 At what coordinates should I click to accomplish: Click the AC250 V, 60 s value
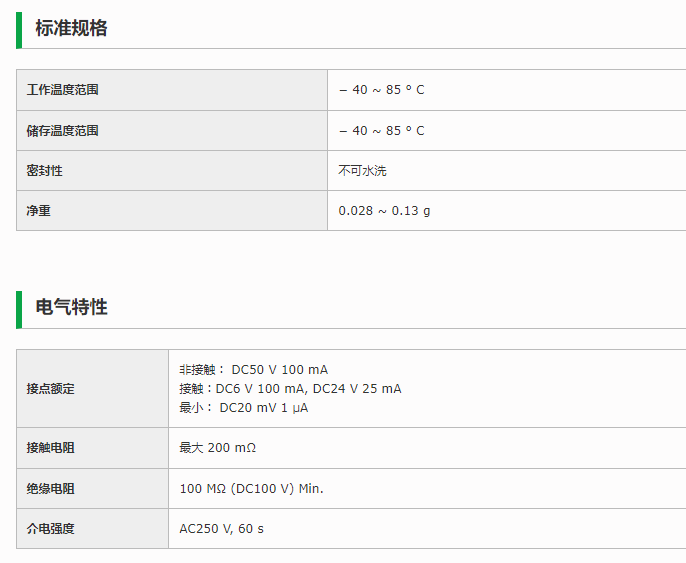click(x=221, y=529)
